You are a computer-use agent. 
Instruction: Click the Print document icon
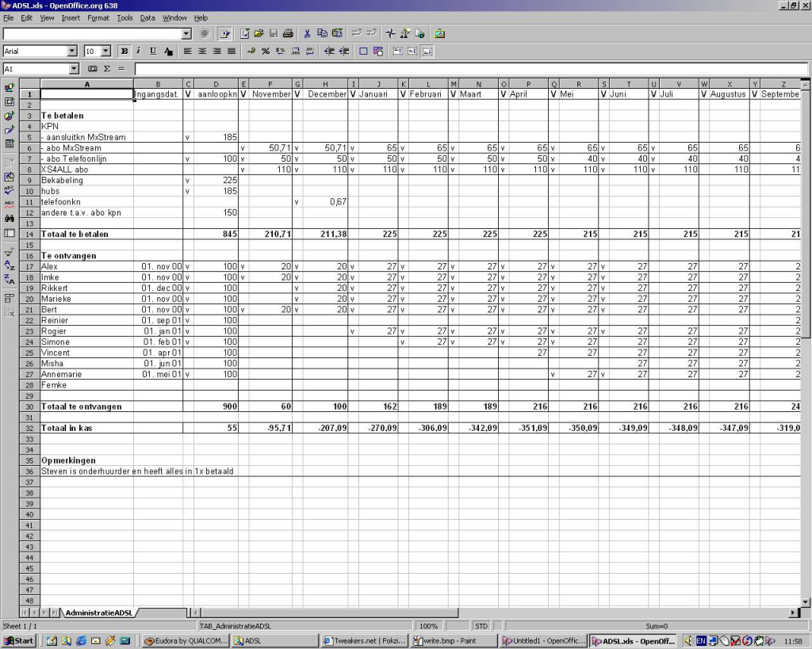click(x=288, y=34)
